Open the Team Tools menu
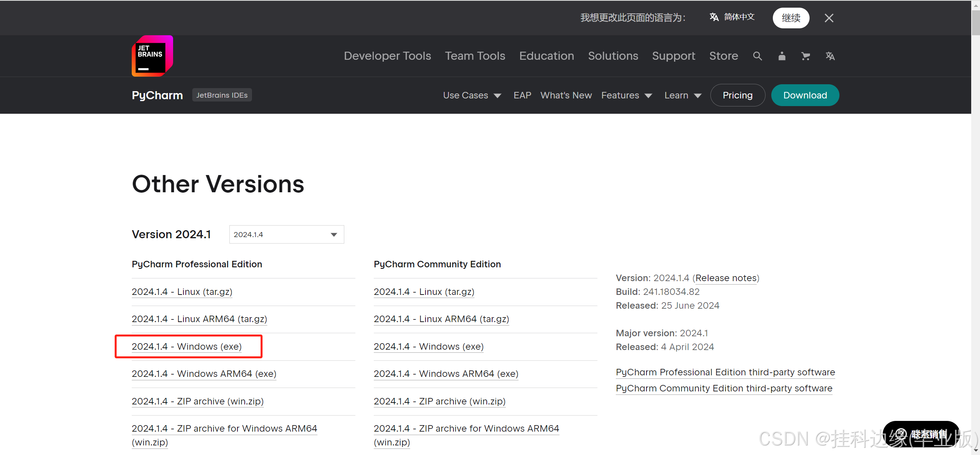Screen dimensions: 980x455 pos(475,56)
